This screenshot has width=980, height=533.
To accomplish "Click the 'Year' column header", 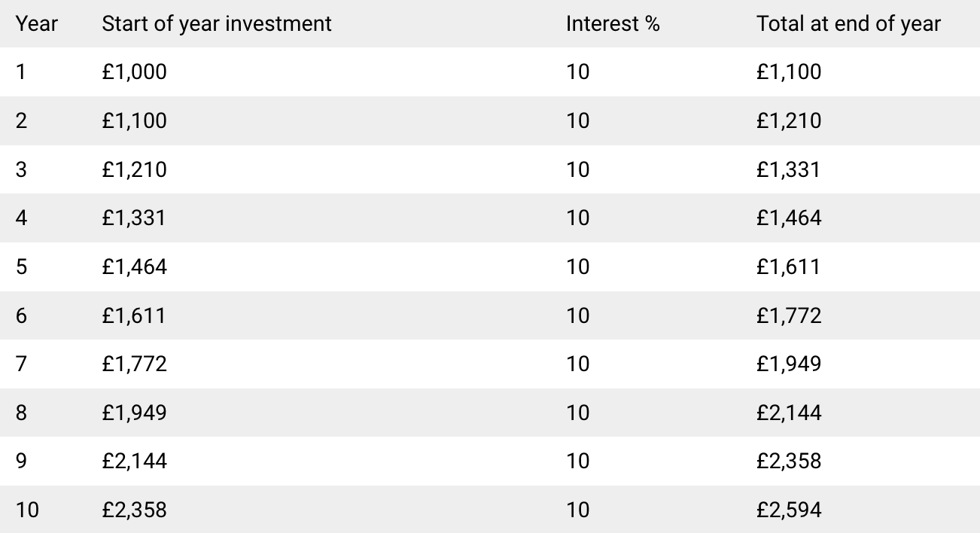I will 36,23.
